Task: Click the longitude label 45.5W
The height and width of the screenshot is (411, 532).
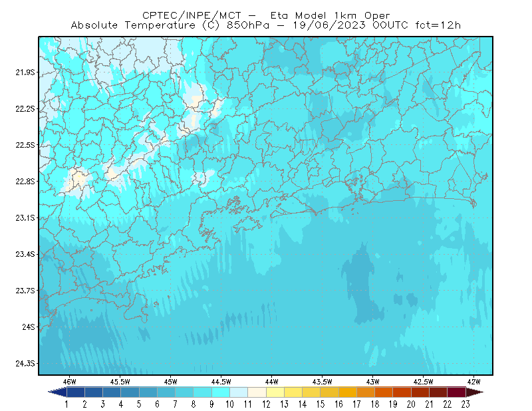Action: tap(120, 382)
